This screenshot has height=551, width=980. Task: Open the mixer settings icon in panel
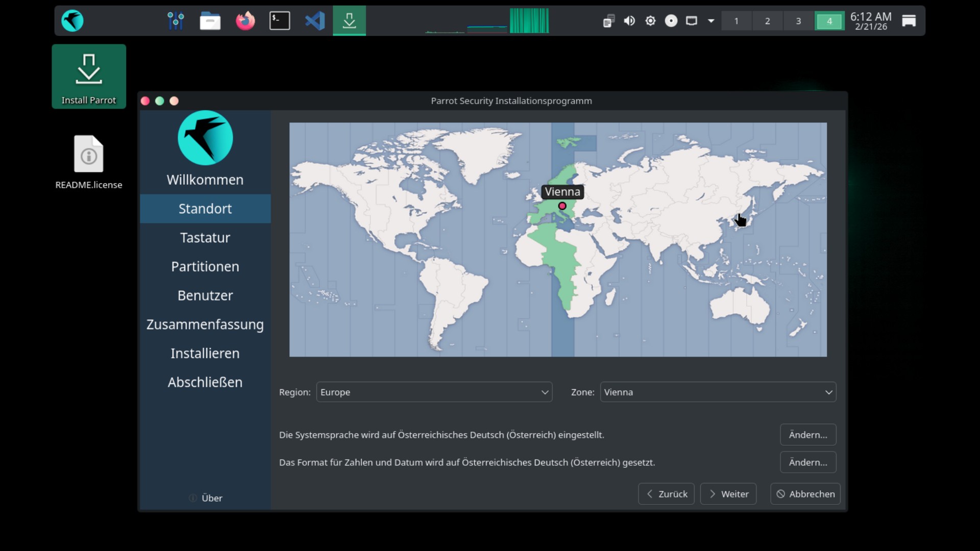[176, 21]
